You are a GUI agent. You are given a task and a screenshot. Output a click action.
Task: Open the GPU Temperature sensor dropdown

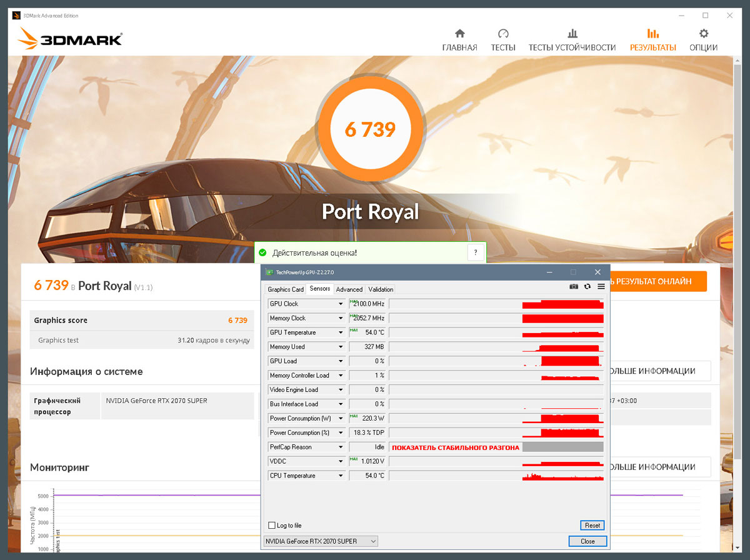coord(341,332)
